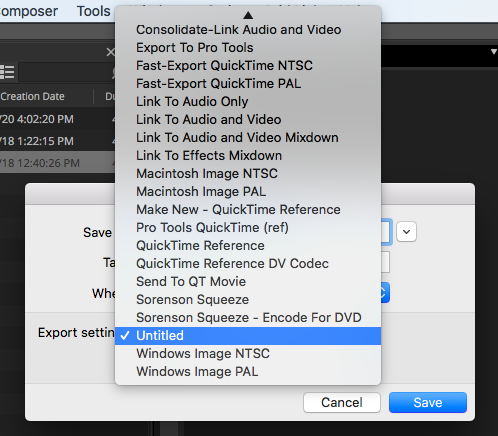Sort by the Creation Date column header
This screenshot has width=498, height=436.
(x=33, y=96)
